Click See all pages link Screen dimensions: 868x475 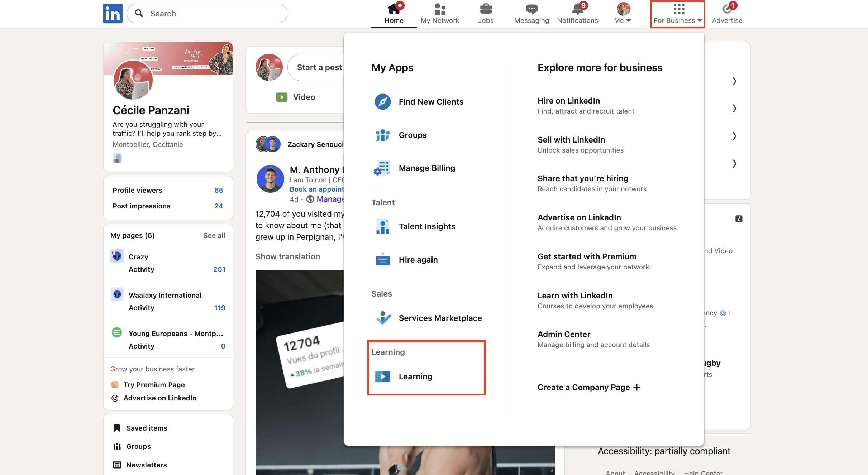coord(214,235)
